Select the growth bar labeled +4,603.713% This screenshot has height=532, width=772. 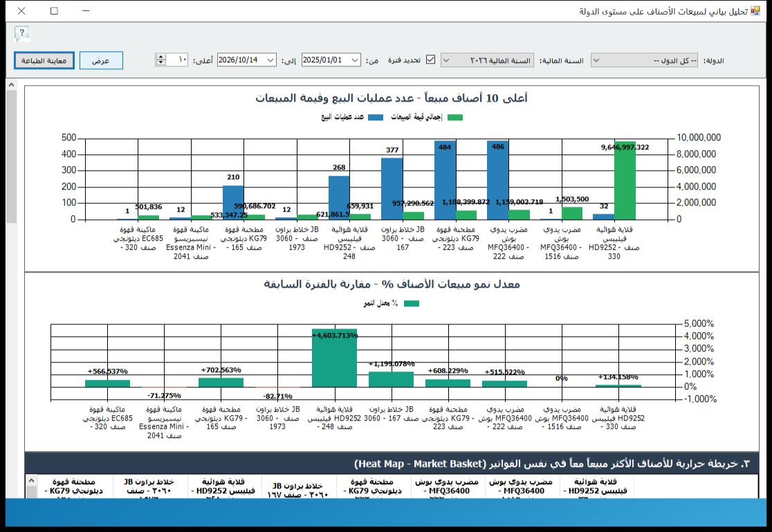pyautogui.click(x=335, y=358)
